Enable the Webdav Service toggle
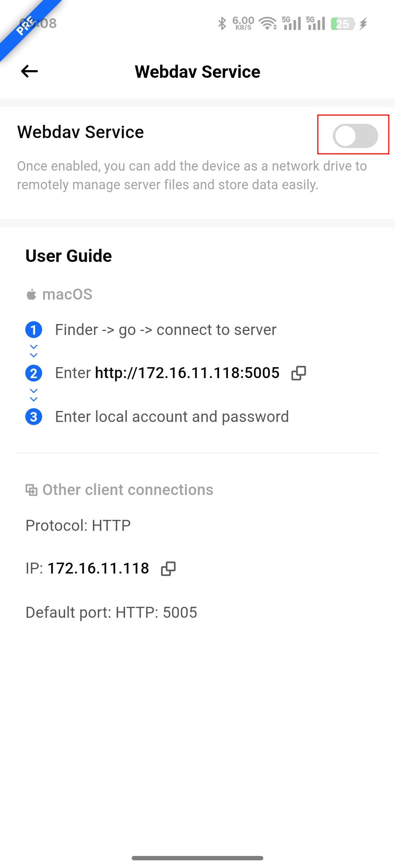The width and height of the screenshot is (395, 868). [355, 136]
